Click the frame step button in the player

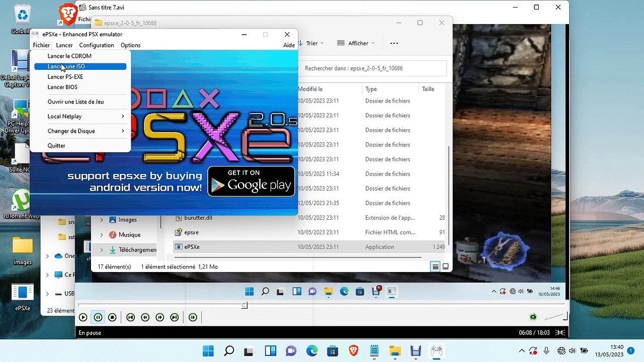(x=193, y=317)
